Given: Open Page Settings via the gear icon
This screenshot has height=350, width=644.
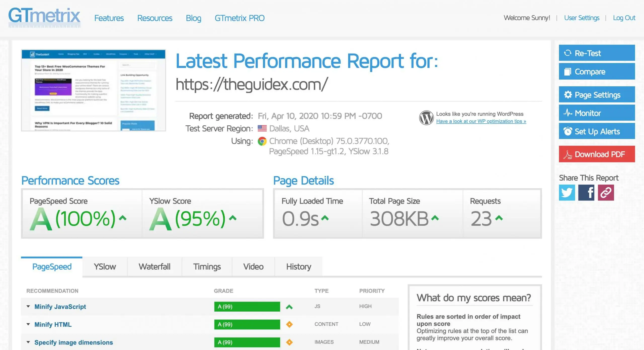Looking at the screenshot, I should click(x=568, y=95).
